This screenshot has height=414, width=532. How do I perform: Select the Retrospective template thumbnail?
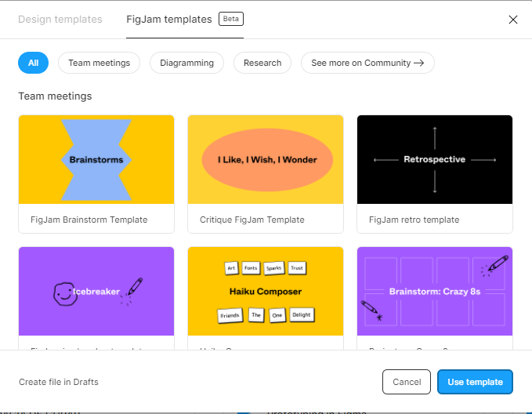click(x=435, y=160)
